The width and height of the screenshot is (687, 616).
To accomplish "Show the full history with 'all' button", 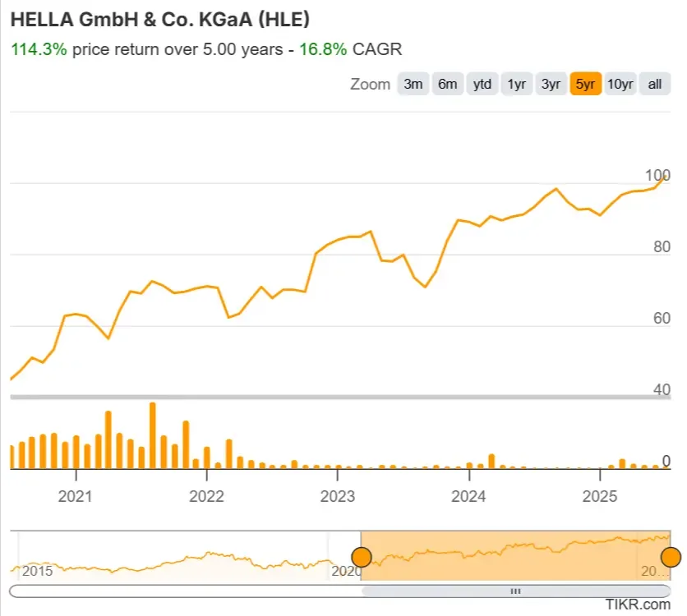I will [x=655, y=84].
